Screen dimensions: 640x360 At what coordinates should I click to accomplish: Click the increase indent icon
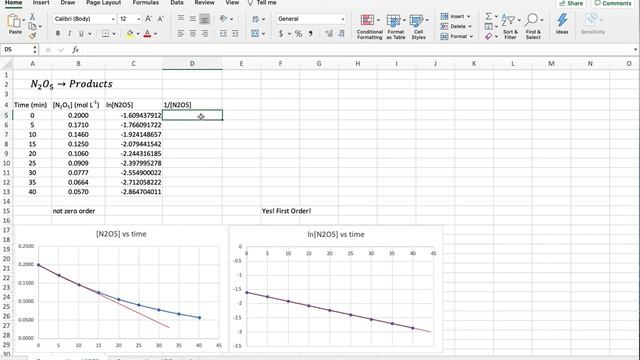coord(235,34)
